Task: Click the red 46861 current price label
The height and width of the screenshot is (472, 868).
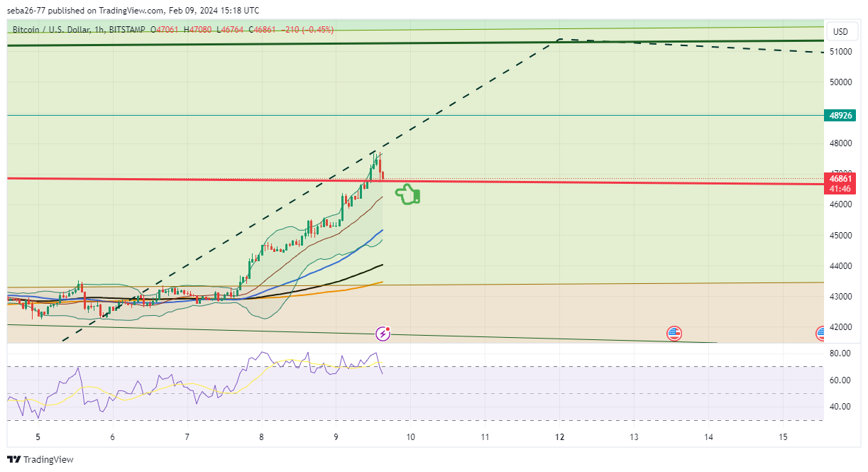Action: point(840,179)
